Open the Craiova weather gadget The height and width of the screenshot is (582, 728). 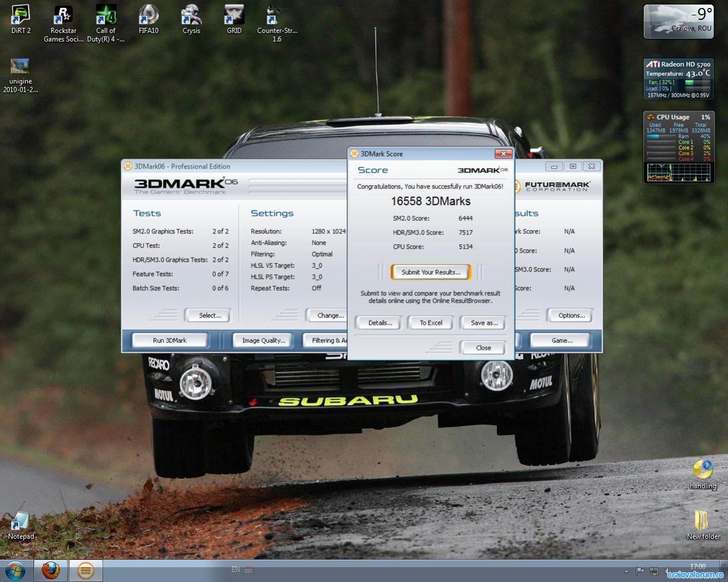(x=678, y=22)
